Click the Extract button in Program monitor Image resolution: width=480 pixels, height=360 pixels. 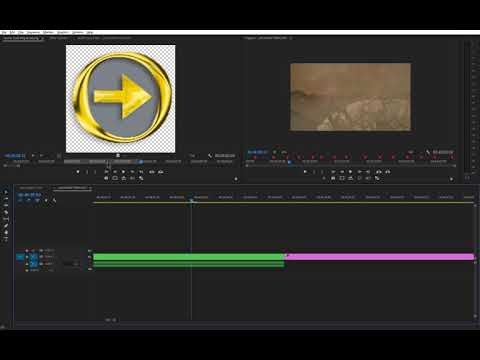388,172
